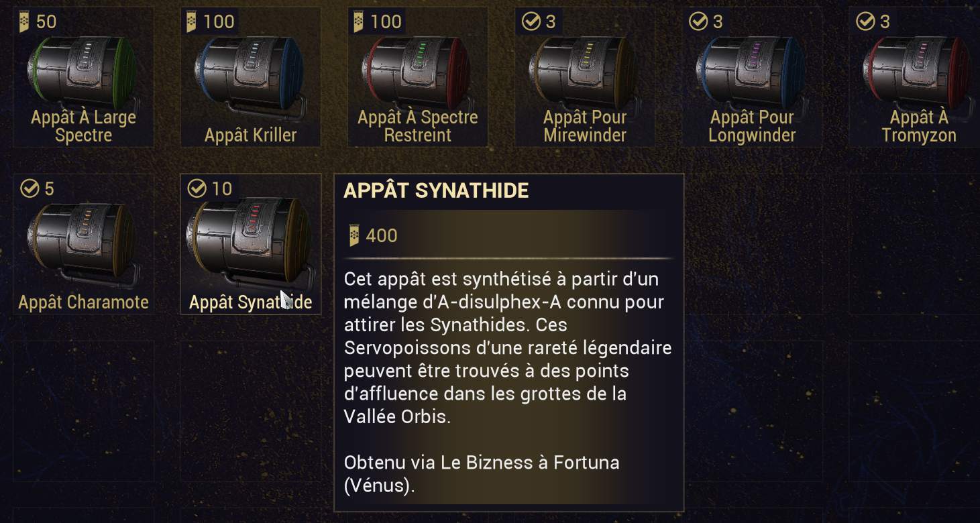Select the green Appât À Large Spectre canister
This screenshot has height=523, width=980.
[x=83, y=71]
